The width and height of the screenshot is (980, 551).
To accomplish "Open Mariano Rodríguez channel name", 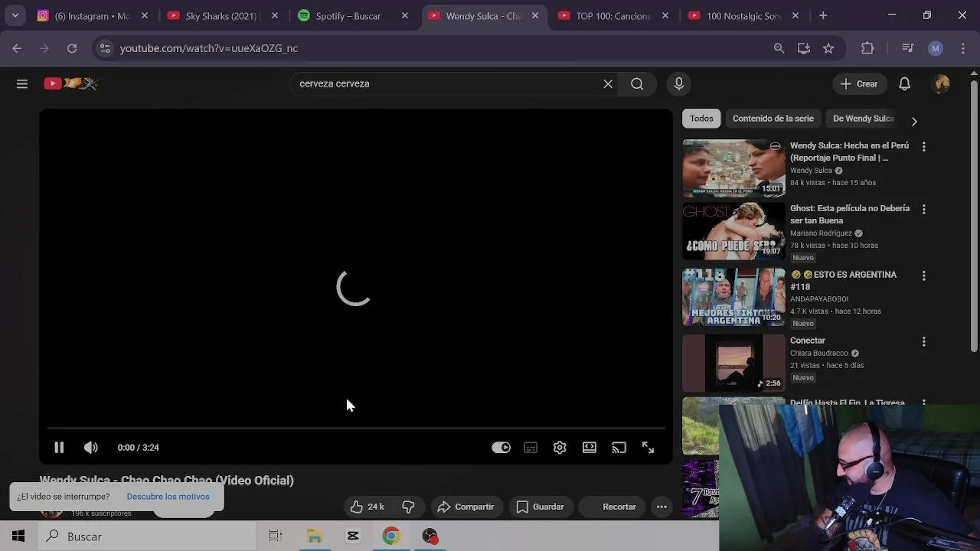I will click(x=821, y=233).
